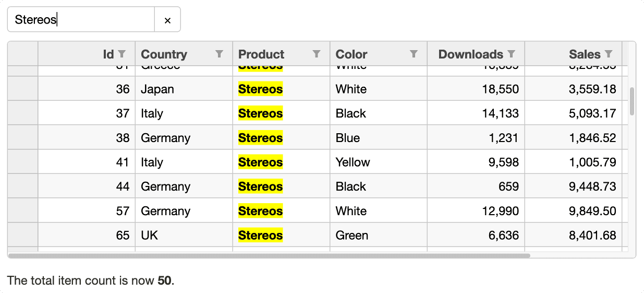This screenshot has width=644, height=293.
Task: Click the horizontal scrollbar at grid bottom
Action: (269, 256)
